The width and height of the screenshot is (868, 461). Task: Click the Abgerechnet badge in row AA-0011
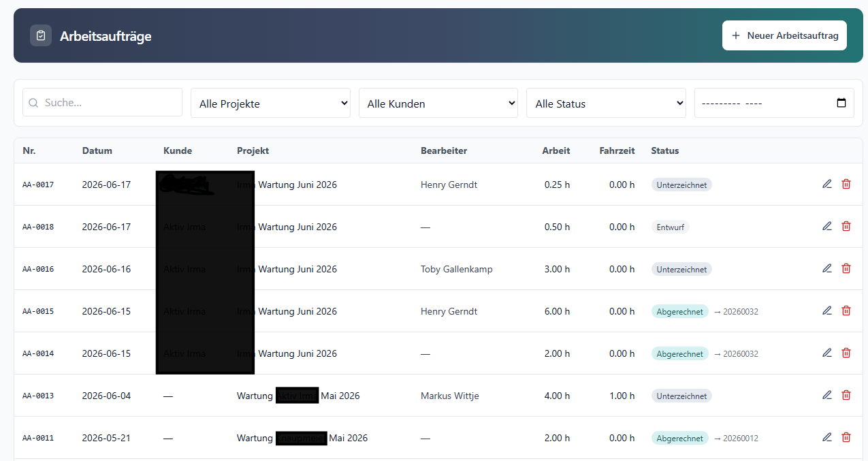(x=680, y=438)
